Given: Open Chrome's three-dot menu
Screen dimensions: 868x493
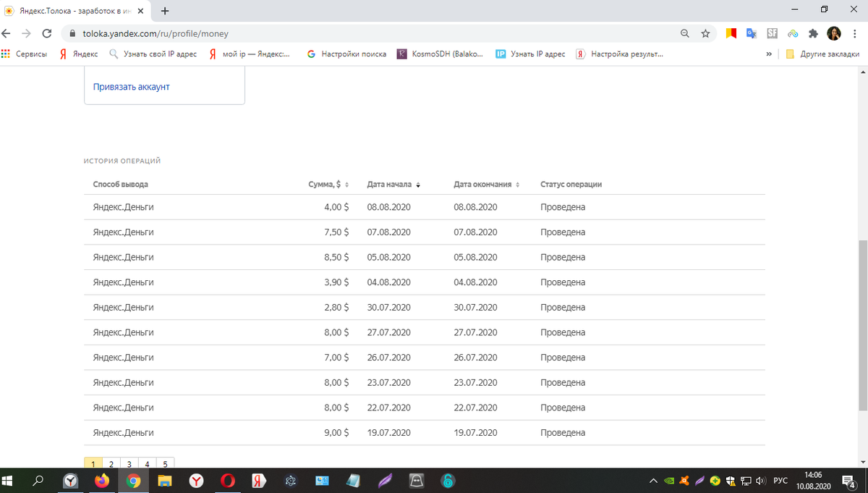Looking at the screenshot, I should 856,33.
